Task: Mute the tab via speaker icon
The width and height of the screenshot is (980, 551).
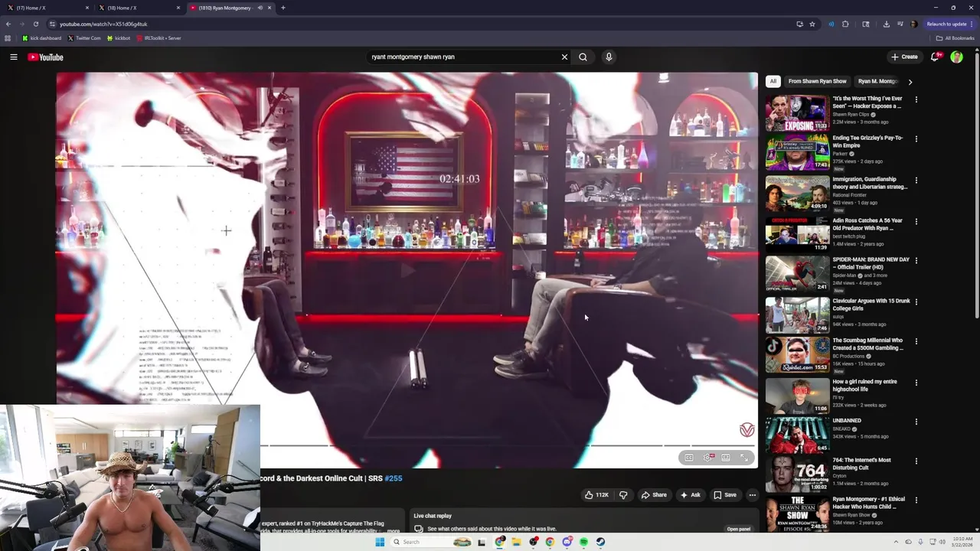Action: [x=260, y=8]
